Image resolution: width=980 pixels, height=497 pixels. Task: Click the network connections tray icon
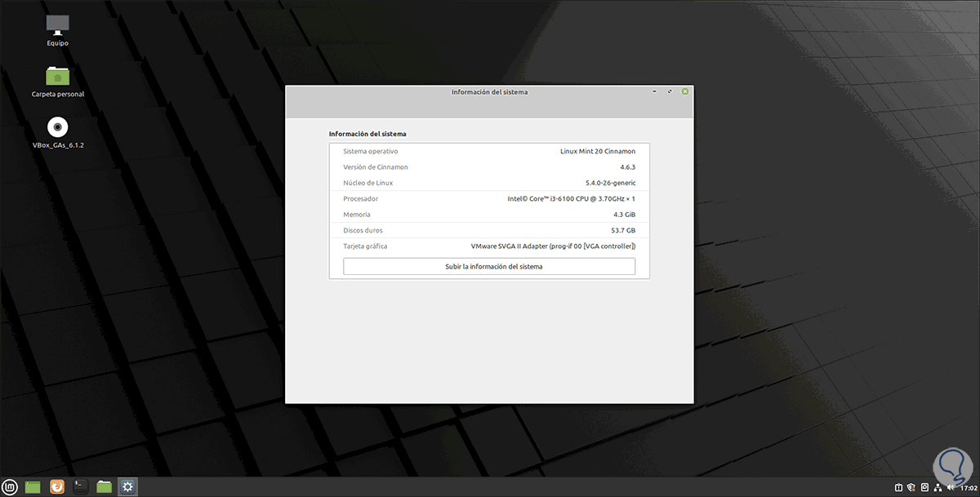point(938,487)
